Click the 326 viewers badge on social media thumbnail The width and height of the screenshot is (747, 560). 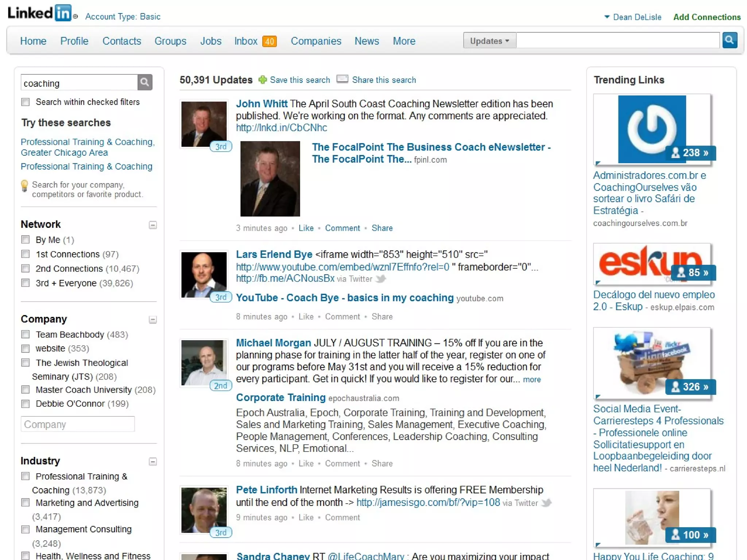690,387
